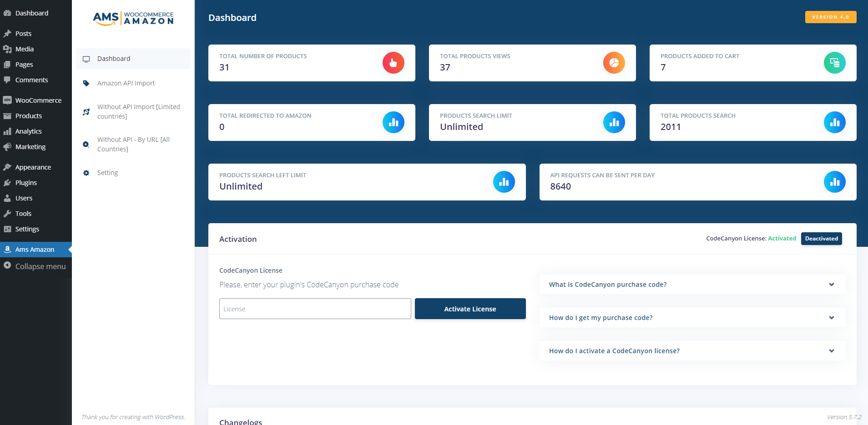The image size is (868, 425).
Task: Click the WooCommerce logo icon
Action: point(7,100)
